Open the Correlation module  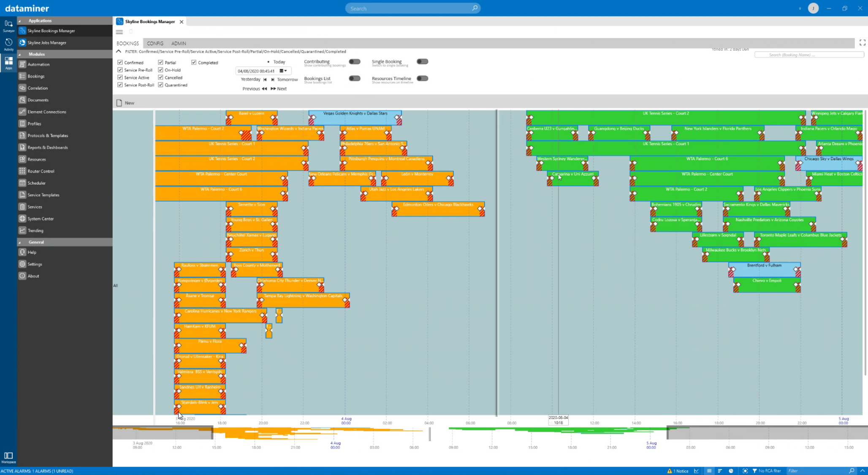coord(38,88)
